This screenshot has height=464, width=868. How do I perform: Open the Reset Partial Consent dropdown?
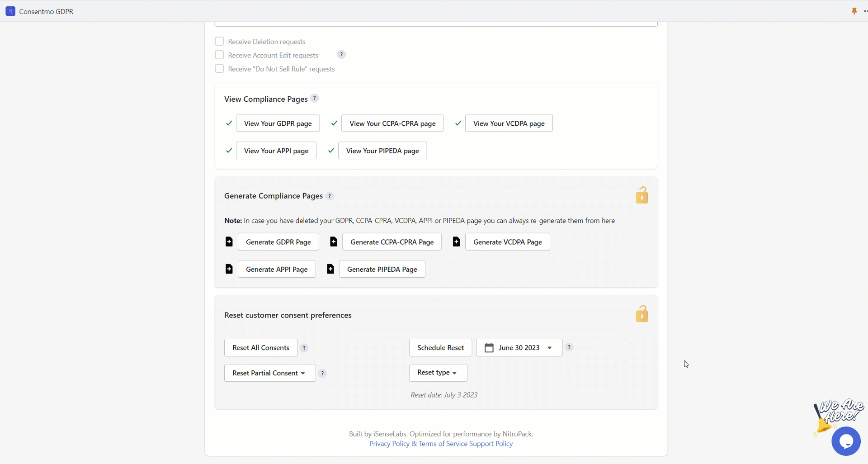coord(269,373)
